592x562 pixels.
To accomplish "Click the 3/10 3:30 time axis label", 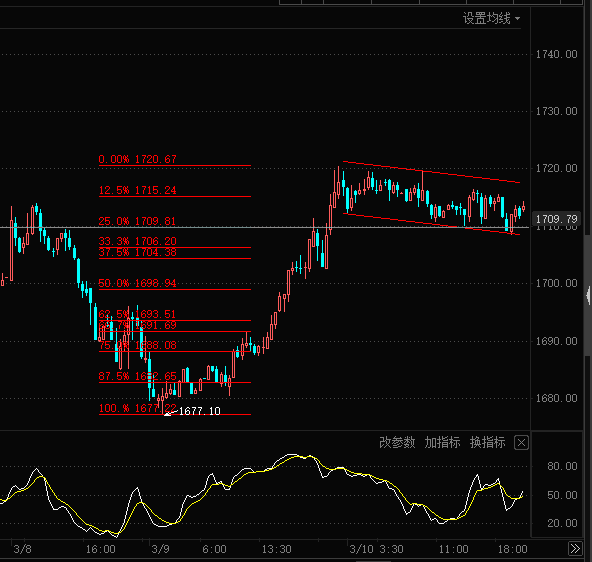I will [x=376, y=549].
